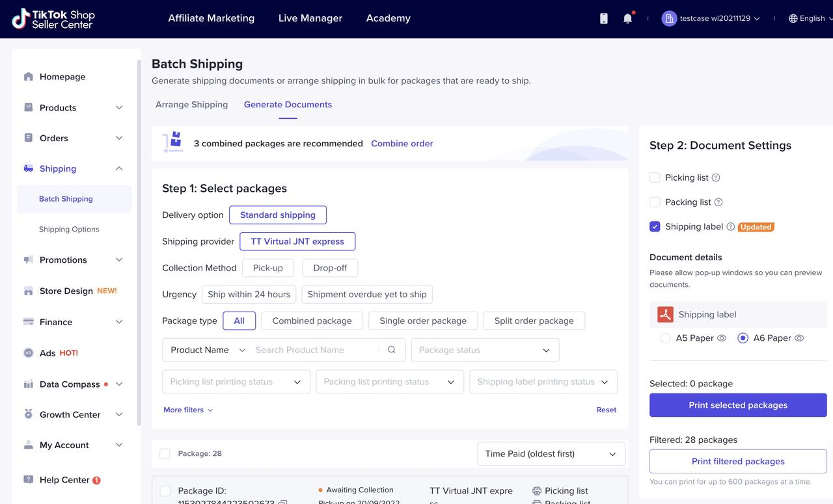Preview A6 Paper using eye icon

799,338
